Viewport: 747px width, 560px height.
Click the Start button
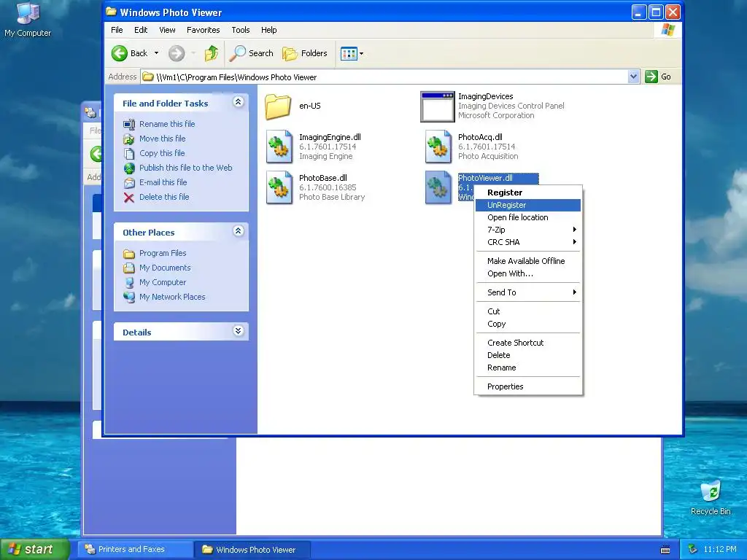(x=34, y=549)
